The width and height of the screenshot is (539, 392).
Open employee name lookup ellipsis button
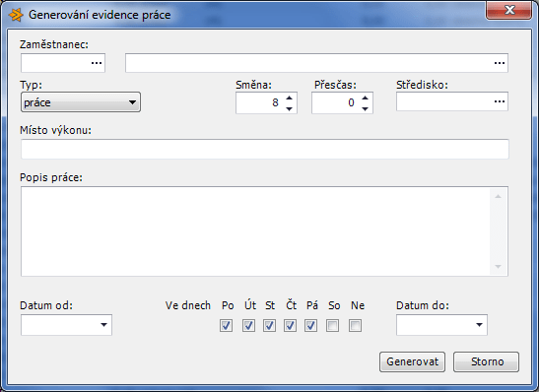[500, 63]
